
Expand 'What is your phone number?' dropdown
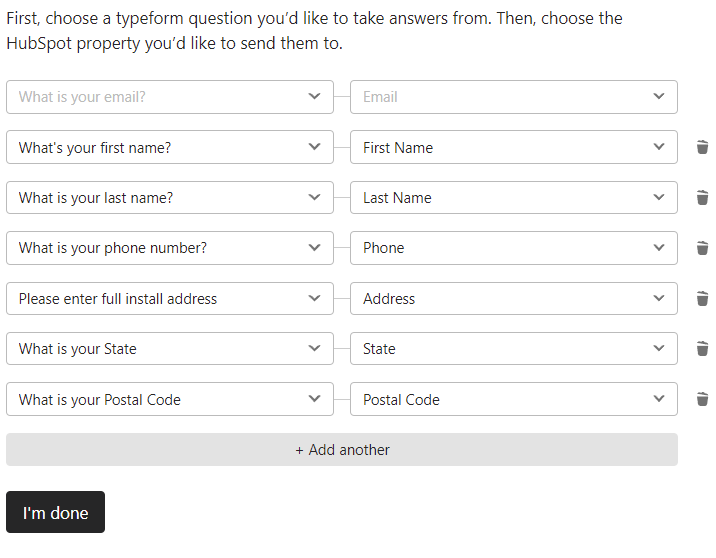[x=170, y=248]
